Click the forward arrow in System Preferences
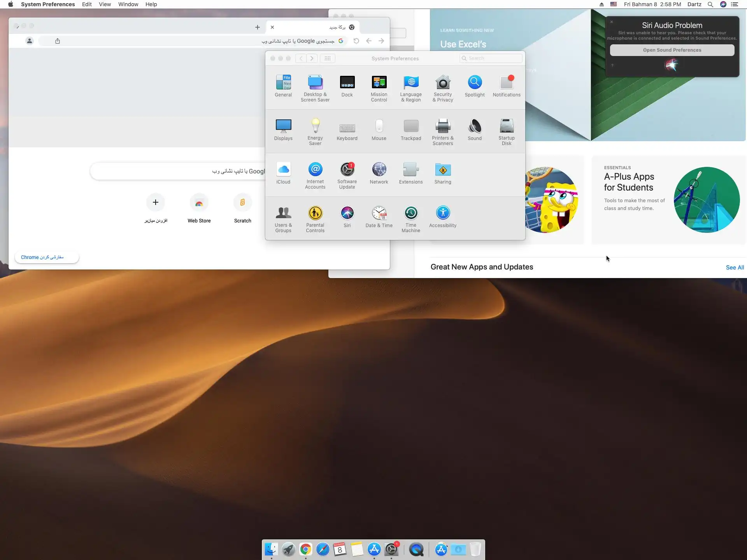 [312, 58]
